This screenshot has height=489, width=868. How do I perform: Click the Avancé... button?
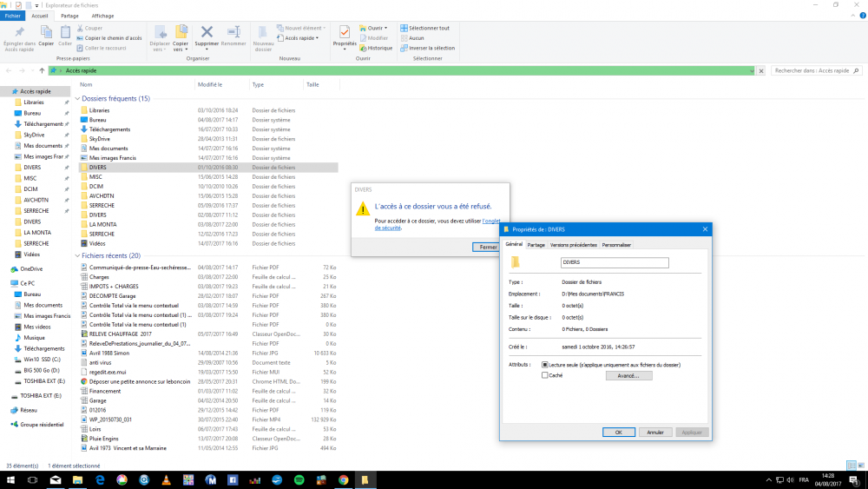[628, 375]
